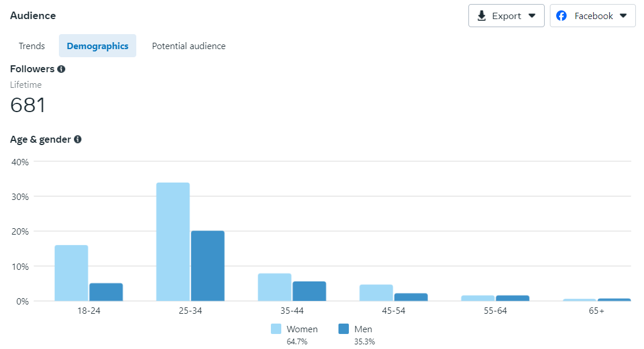
Task: Click the download icon on Export
Action: 482,16
